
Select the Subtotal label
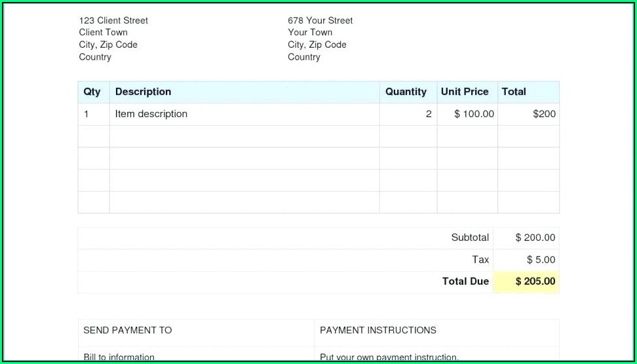point(470,238)
